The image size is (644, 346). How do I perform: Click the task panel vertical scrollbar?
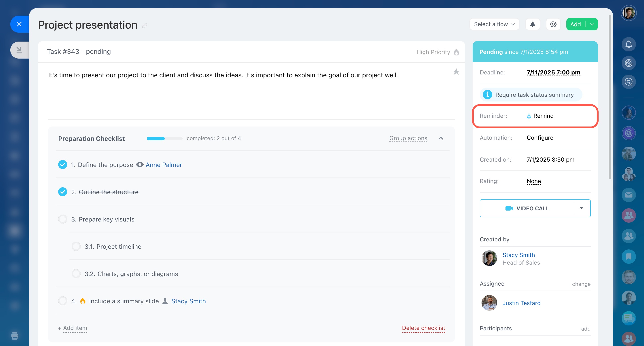point(610,97)
